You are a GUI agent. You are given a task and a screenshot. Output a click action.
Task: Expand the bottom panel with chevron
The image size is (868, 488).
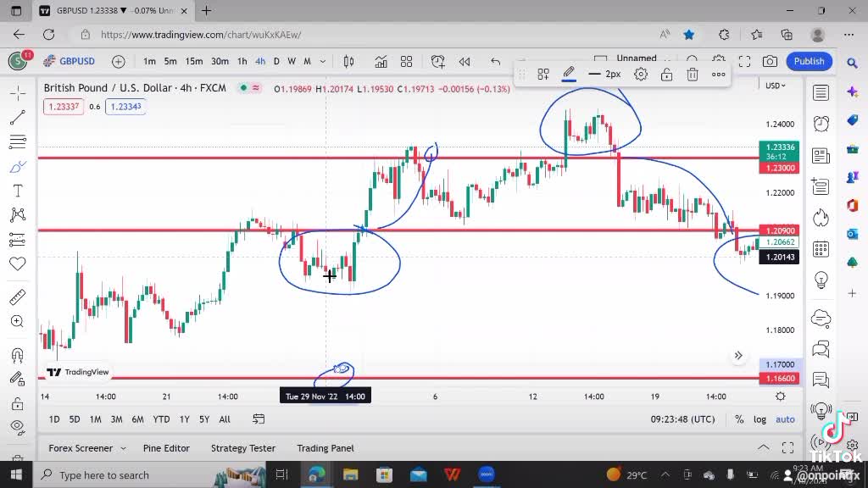(763, 447)
